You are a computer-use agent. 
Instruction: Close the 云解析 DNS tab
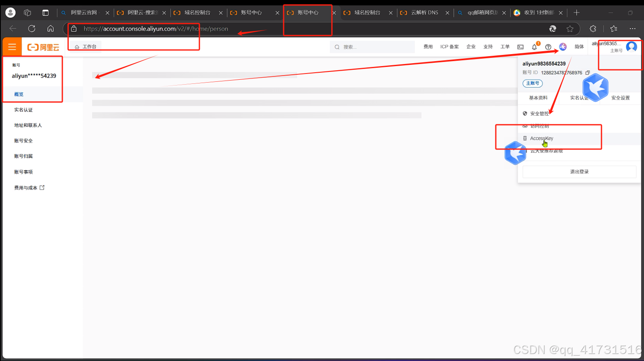coord(447,13)
